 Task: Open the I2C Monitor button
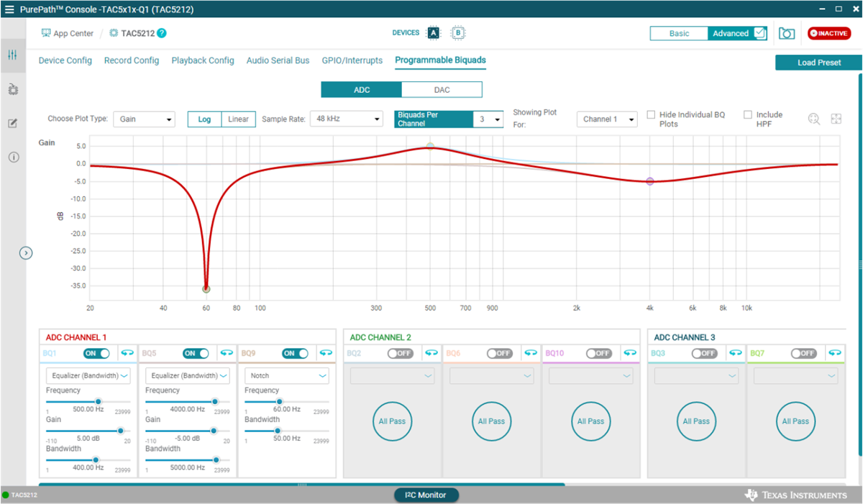426,495
